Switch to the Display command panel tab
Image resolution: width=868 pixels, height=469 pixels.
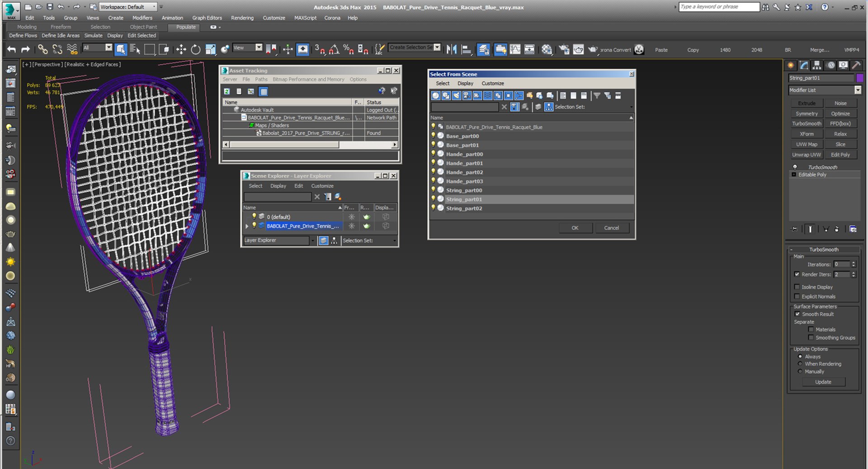pyautogui.click(x=843, y=65)
